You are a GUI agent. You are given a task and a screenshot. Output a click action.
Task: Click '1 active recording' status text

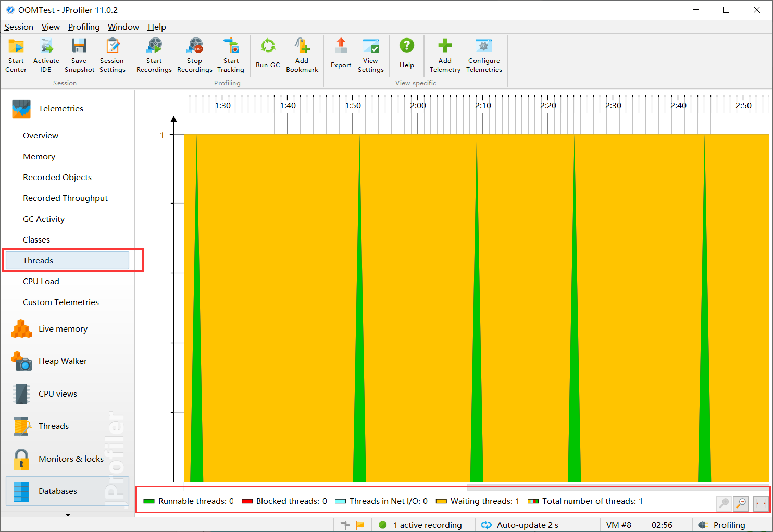coord(428,525)
